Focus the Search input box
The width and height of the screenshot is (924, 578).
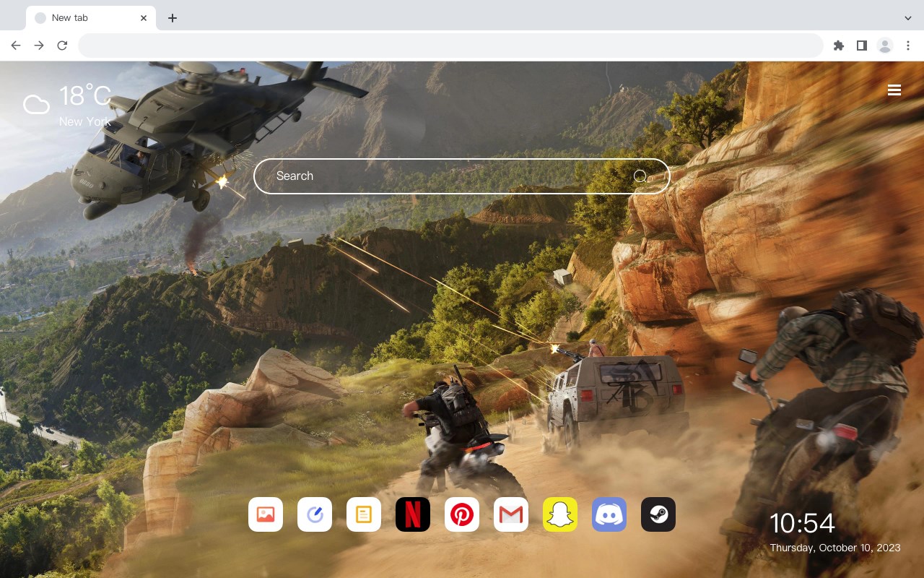(x=462, y=176)
